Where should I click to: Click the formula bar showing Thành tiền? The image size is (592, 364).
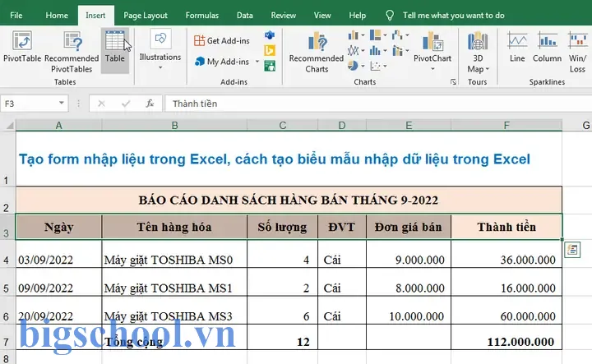coord(378,104)
